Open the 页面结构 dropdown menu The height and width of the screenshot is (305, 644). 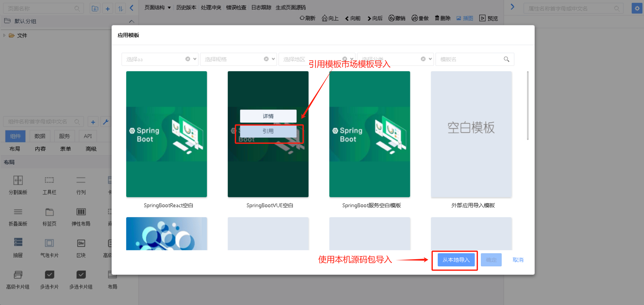157,7
